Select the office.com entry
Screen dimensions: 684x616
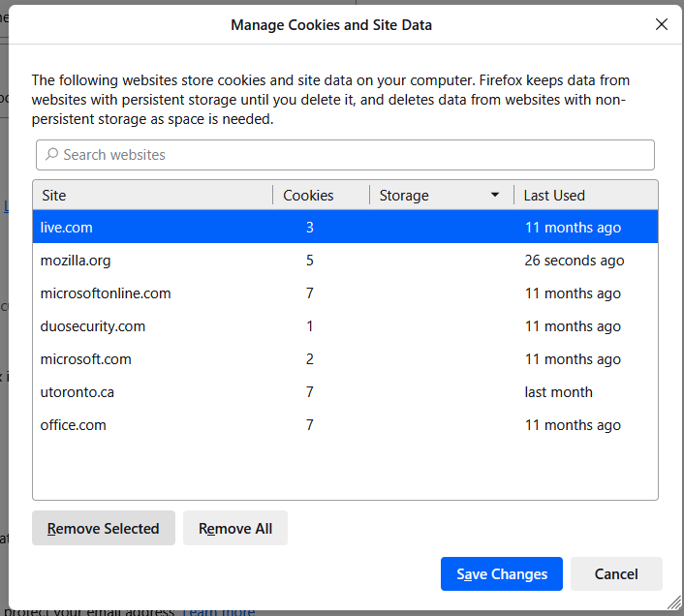point(345,425)
